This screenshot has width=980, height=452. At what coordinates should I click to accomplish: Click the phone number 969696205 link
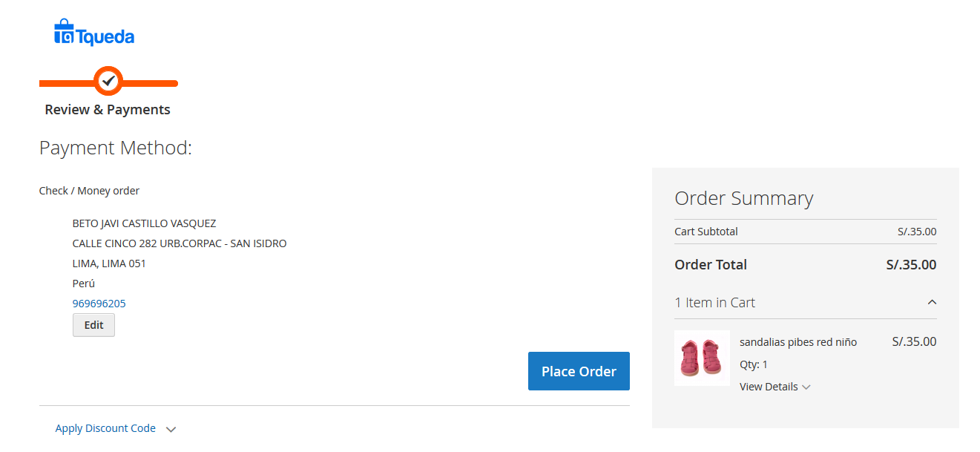tap(99, 303)
